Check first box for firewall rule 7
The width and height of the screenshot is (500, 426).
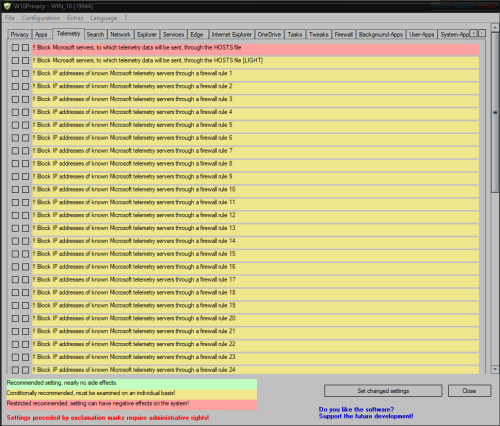pos(15,151)
